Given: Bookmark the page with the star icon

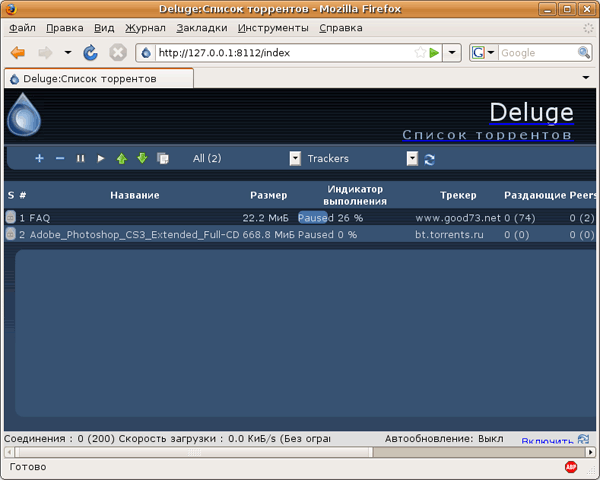Looking at the screenshot, I should 420,52.
